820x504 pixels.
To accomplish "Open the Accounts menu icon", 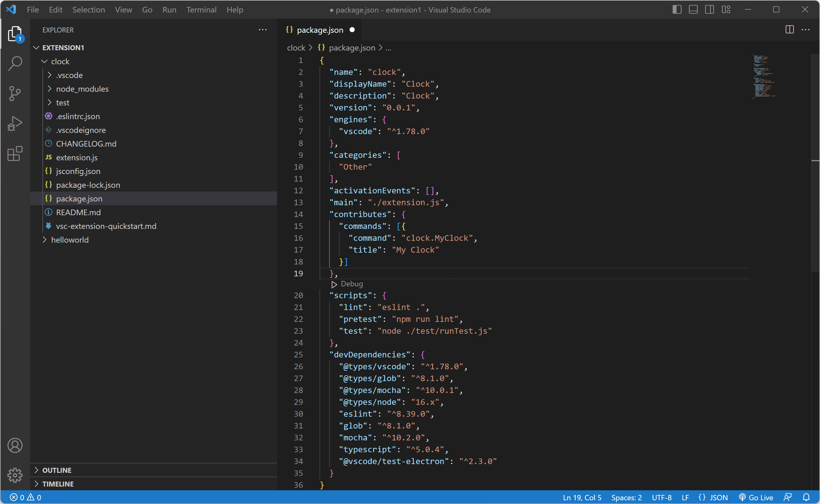I will (x=15, y=445).
